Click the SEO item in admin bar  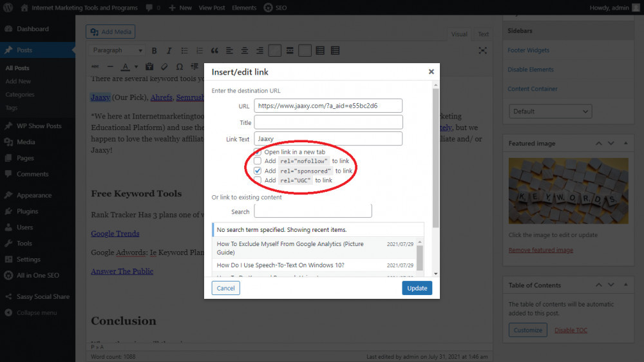click(275, 7)
